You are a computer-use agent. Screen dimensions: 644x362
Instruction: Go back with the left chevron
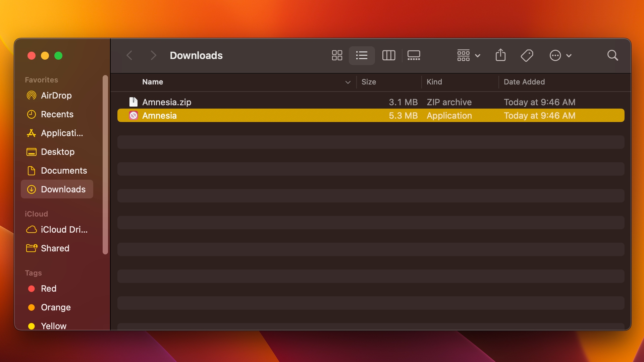coord(129,55)
